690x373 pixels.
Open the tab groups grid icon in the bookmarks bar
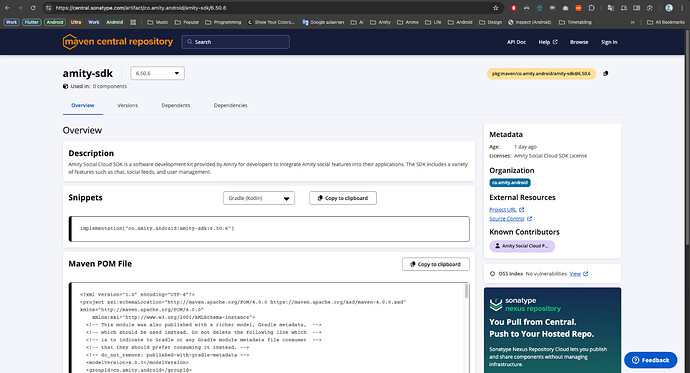[133, 22]
